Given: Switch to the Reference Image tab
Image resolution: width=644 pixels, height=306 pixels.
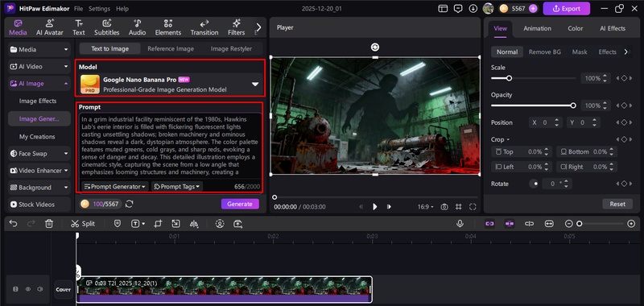Looking at the screenshot, I should pyautogui.click(x=171, y=48).
